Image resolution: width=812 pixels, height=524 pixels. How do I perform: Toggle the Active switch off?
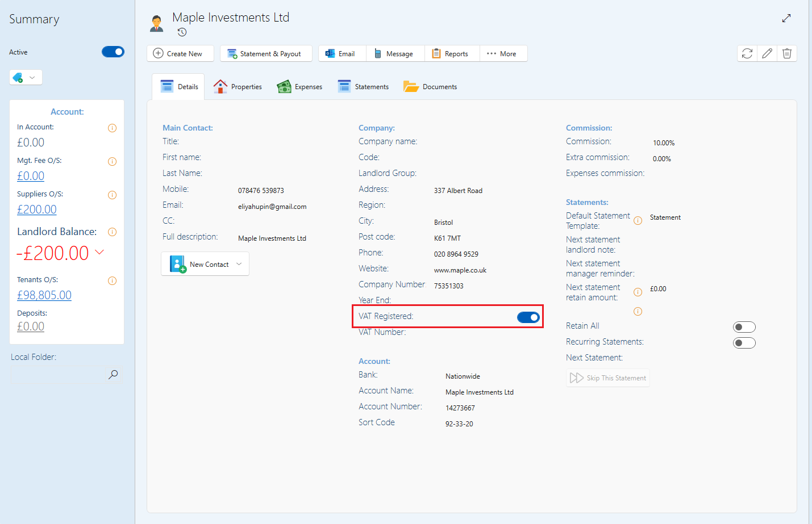click(113, 52)
